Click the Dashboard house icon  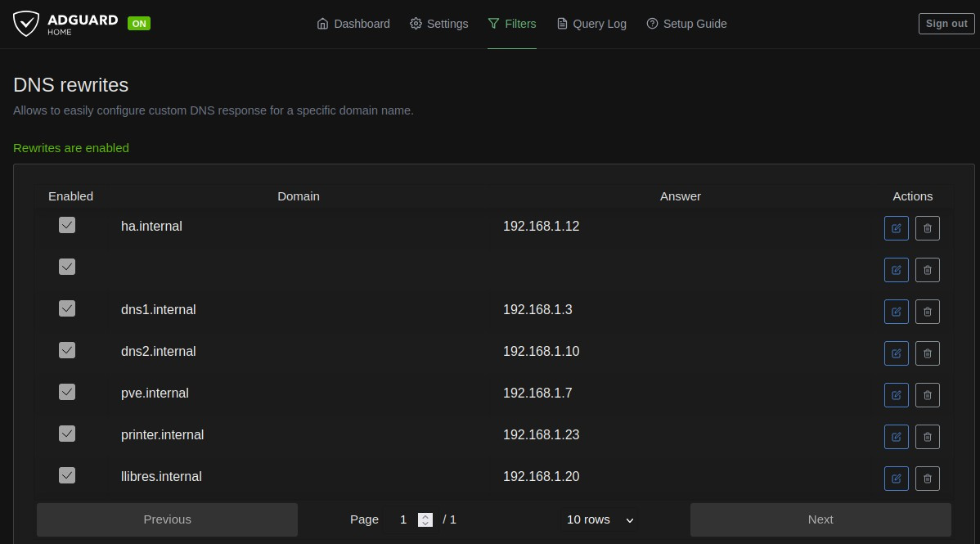(x=322, y=24)
